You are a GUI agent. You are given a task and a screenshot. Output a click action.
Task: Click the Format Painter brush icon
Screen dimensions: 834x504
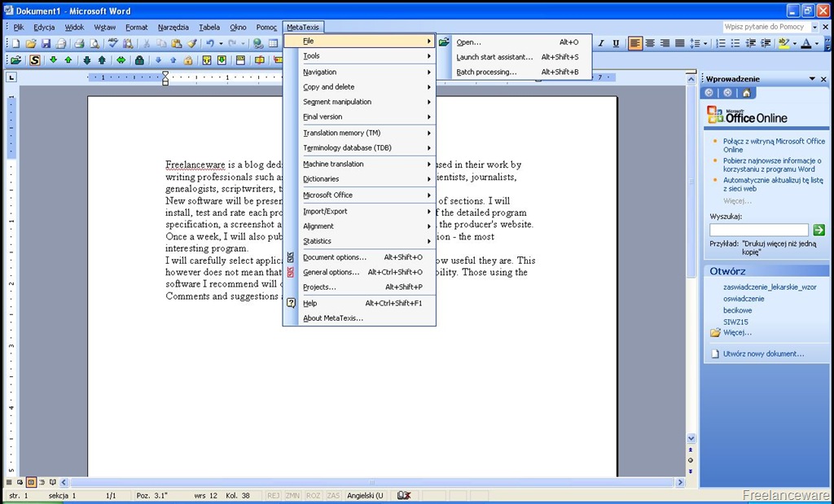click(192, 44)
